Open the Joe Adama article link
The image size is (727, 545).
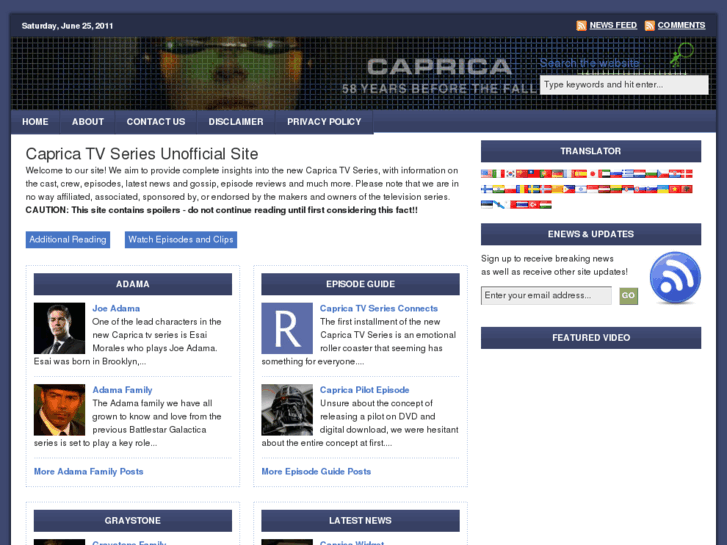click(x=116, y=308)
